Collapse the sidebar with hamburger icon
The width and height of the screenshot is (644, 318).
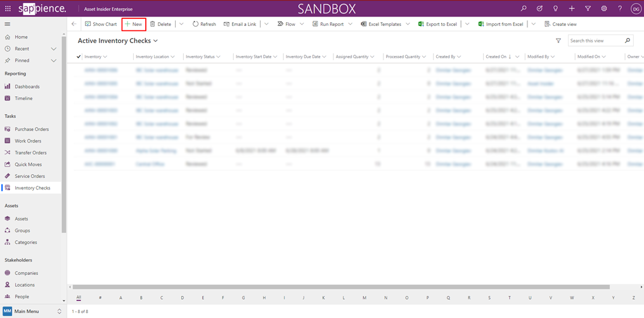pos(8,24)
